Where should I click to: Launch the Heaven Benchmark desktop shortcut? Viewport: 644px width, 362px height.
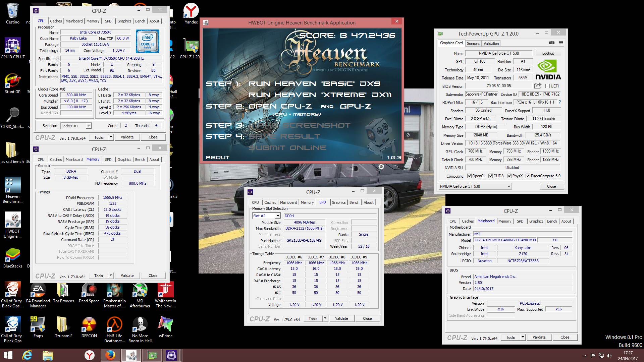point(13,190)
